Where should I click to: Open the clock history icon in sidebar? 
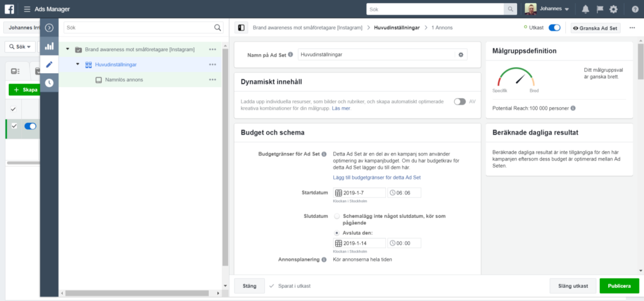tap(49, 82)
